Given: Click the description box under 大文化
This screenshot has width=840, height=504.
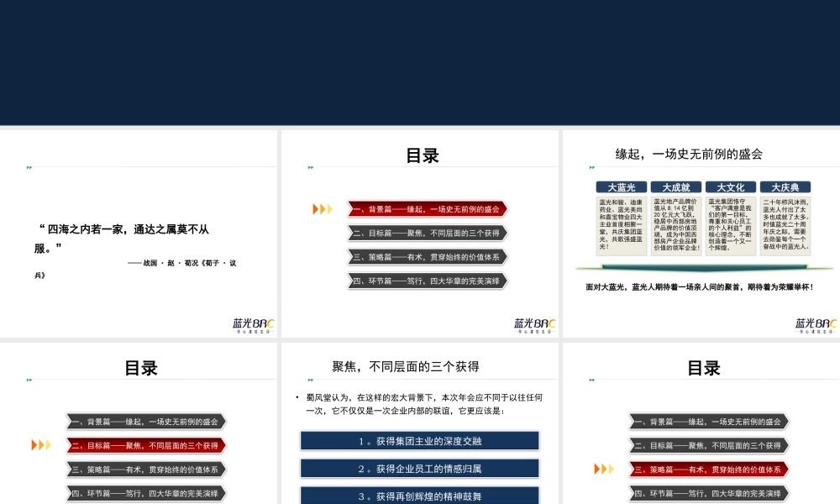Looking at the screenshot, I should click(x=731, y=225).
